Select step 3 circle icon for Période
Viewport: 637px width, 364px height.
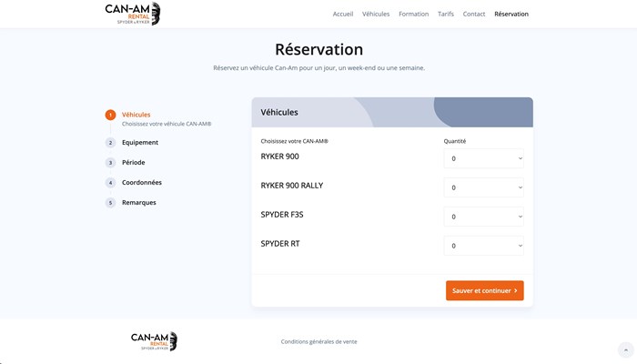110,163
